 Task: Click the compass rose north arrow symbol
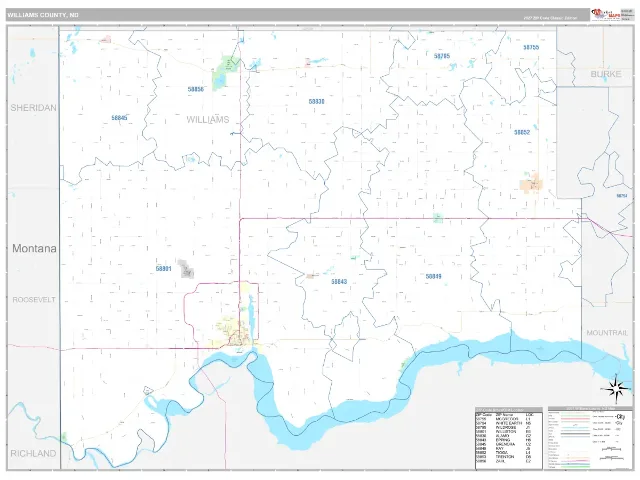click(616, 388)
